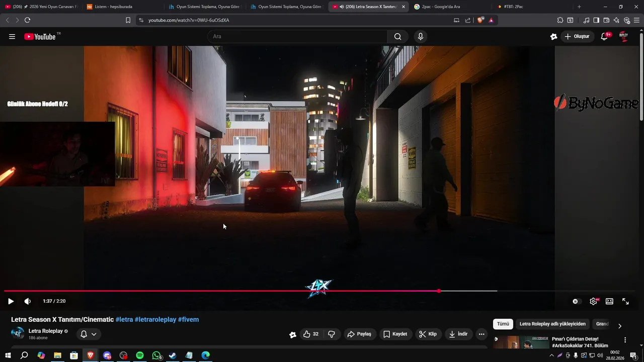
Task: Select 'Letra Roleplay adlı yükleyiciden' chip
Action: point(552,324)
